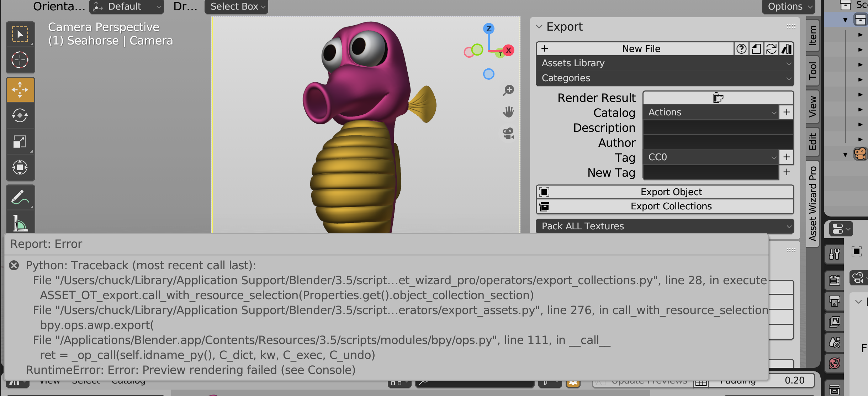This screenshot has height=396, width=868.
Task: Click the pan hand viewport icon
Action: [508, 112]
